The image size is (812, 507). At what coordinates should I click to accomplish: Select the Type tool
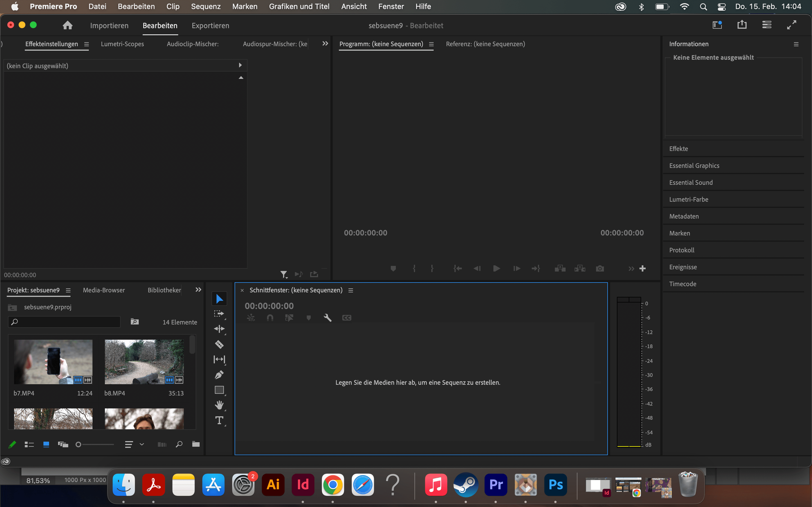tap(219, 421)
